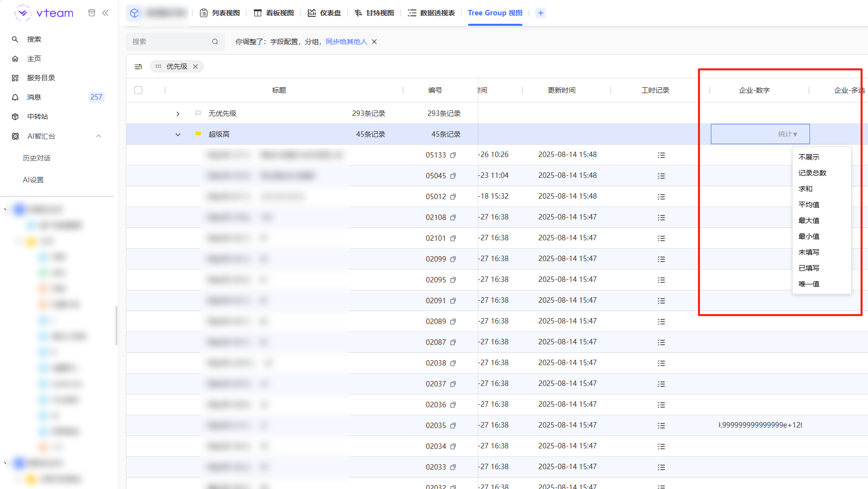Toggle the select-all checkbox in header
This screenshot has width=868, height=489.
(x=138, y=90)
